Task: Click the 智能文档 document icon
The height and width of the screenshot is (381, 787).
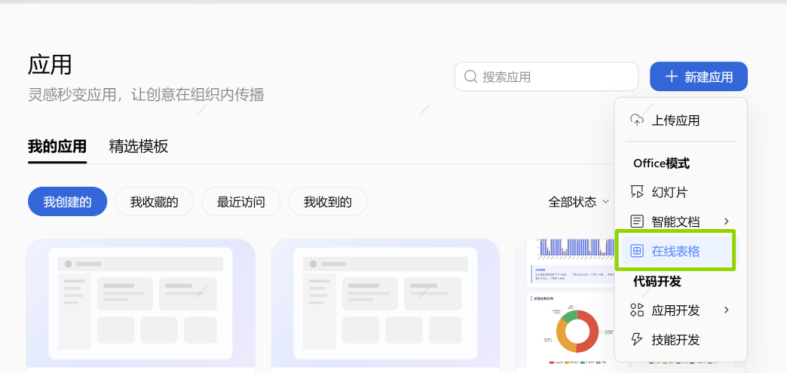Action: click(x=636, y=221)
